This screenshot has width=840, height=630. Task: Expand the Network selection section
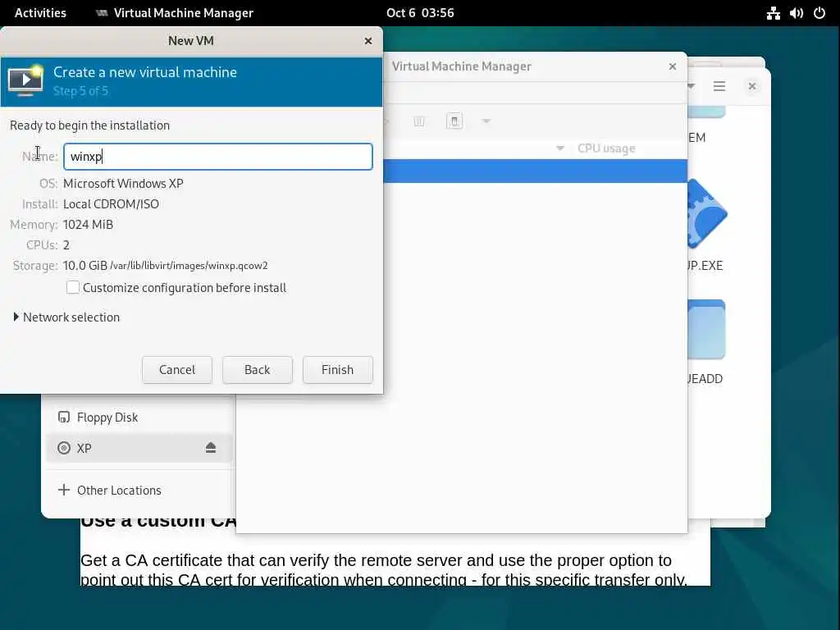click(x=66, y=317)
